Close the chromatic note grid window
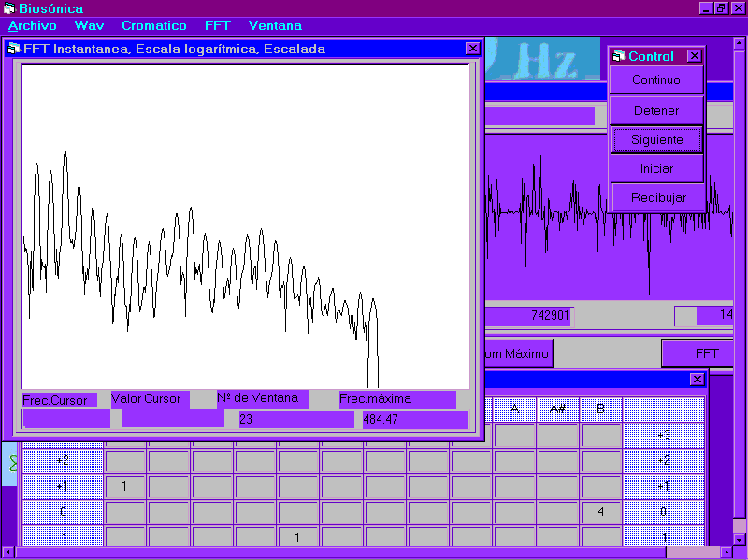This screenshot has width=748, height=560. pyautogui.click(x=697, y=379)
